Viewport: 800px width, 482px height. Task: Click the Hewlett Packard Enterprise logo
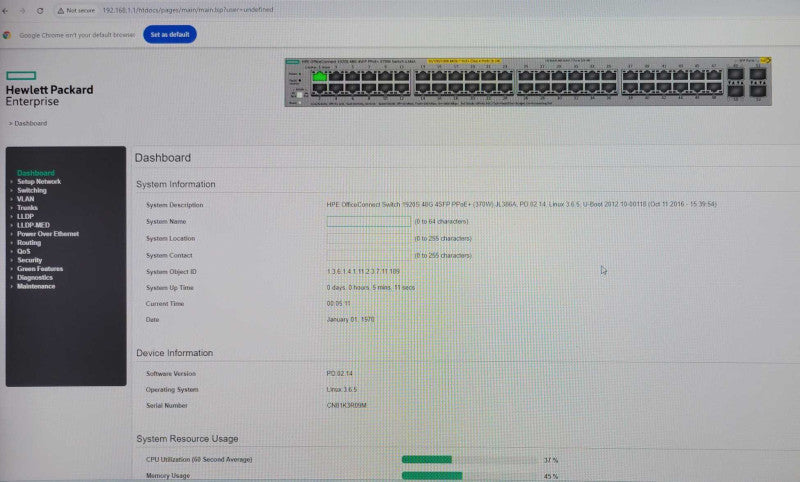(x=49, y=90)
